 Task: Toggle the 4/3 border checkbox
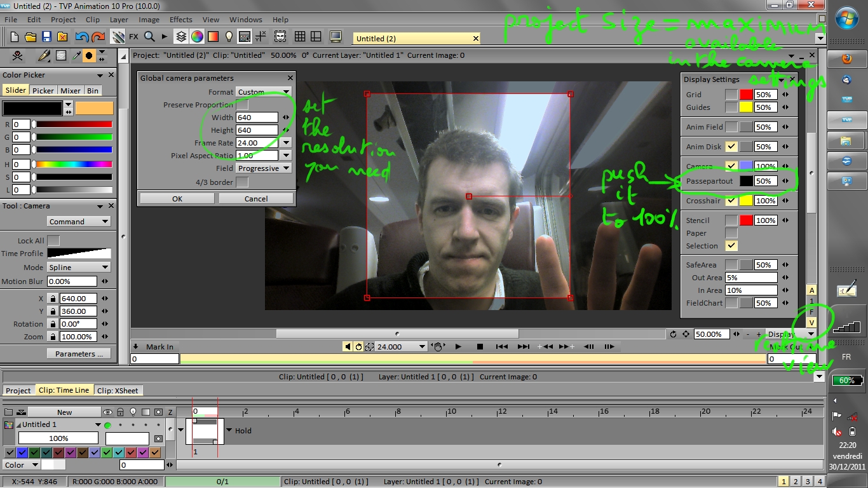242,182
